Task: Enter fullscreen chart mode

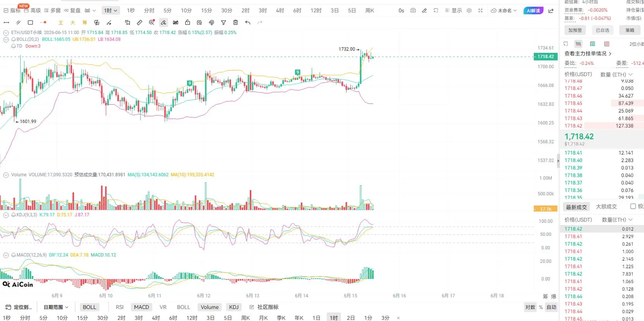Action: pos(480,10)
